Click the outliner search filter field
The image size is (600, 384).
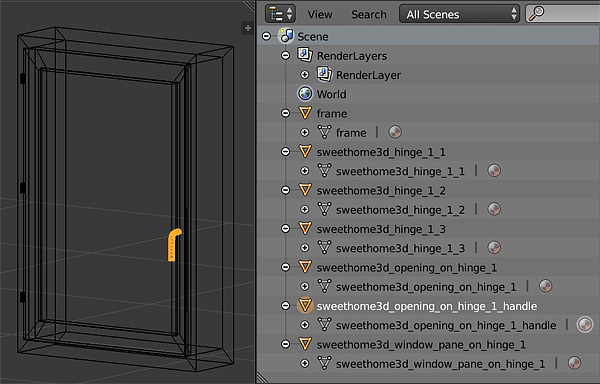(x=562, y=14)
